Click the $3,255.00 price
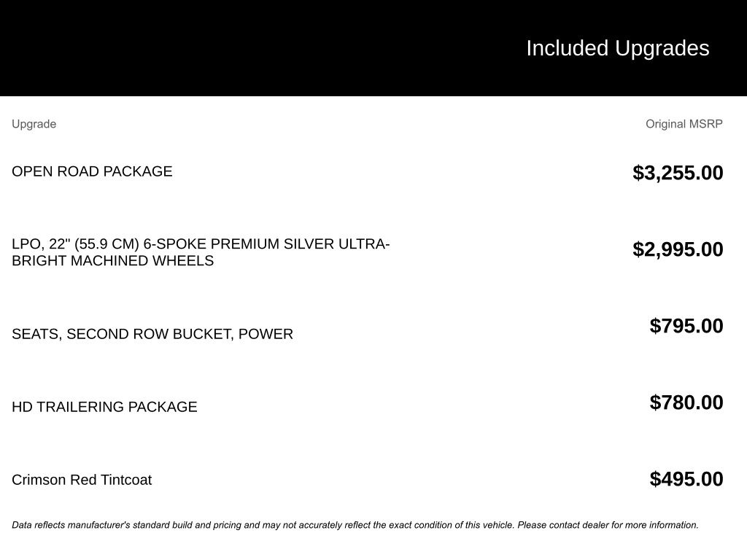747x560 pixels. tap(678, 173)
